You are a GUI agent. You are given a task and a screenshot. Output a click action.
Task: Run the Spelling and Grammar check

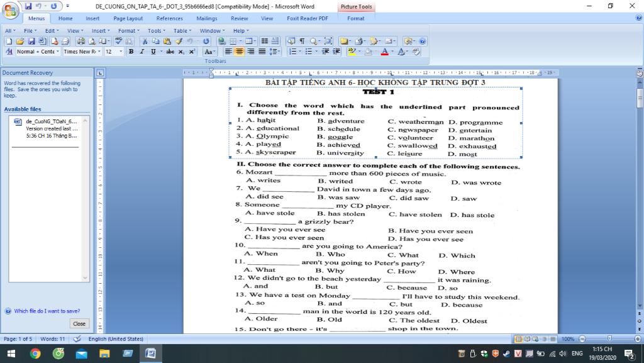(118, 41)
